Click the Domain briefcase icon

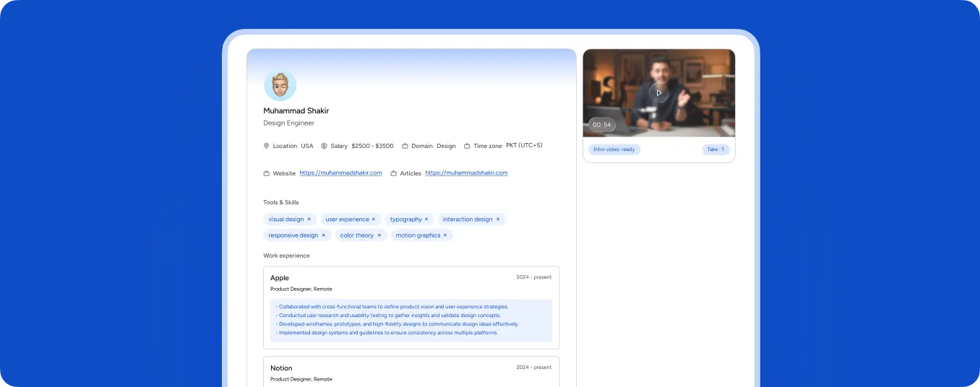pyautogui.click(x=405, y=146)
